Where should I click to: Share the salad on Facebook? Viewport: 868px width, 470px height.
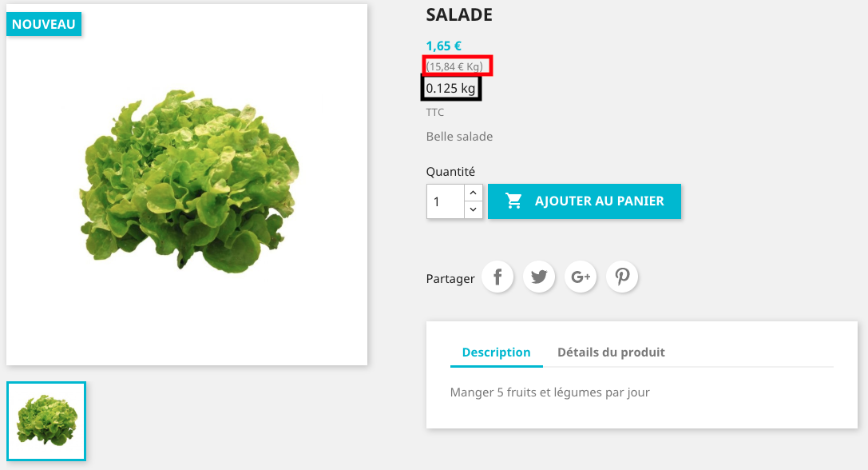497,277
